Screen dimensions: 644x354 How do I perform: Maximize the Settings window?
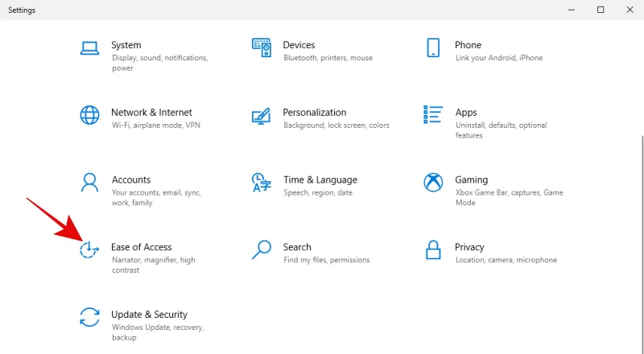click(x=600, y=10)
